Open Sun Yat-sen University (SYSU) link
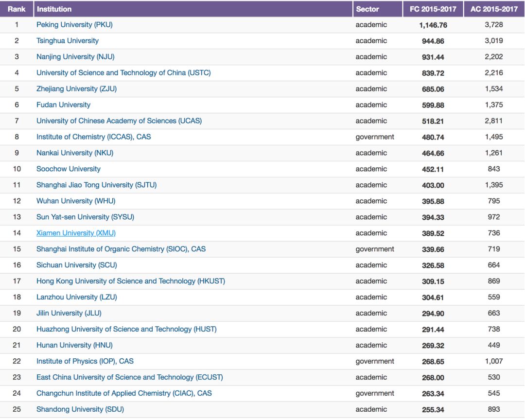The height and width of the screenshot is (420, 525). pyautogui.click(x=85, y=217)
